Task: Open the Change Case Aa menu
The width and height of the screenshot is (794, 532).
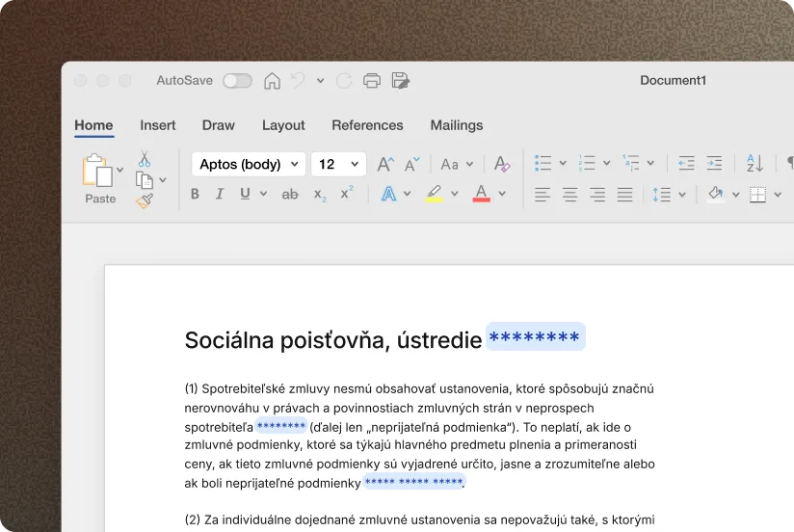Action: coord(457,164)
